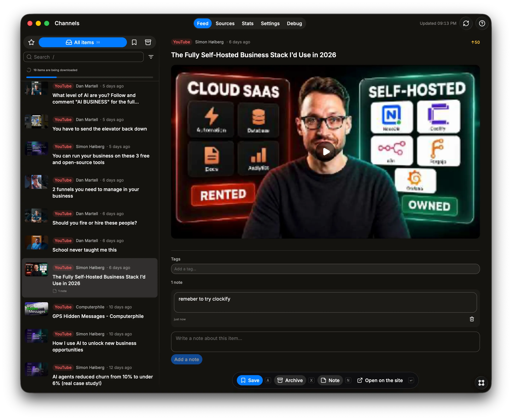
Task: Open the filter options next to search
Action: click(151, 57)
